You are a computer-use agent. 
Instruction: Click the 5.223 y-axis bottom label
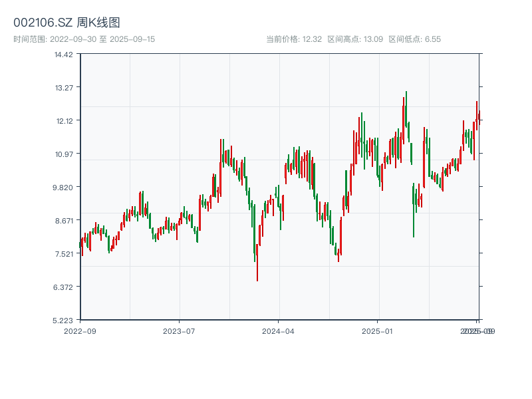coord(64,320)
